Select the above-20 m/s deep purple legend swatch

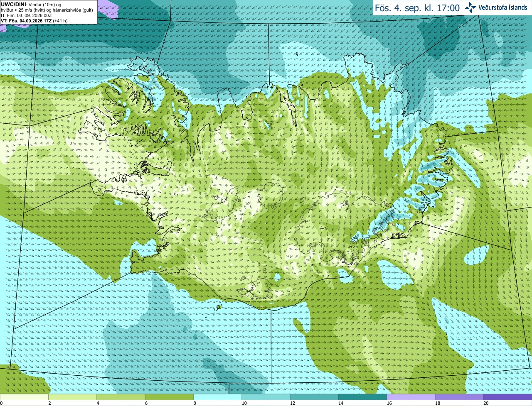508,397
